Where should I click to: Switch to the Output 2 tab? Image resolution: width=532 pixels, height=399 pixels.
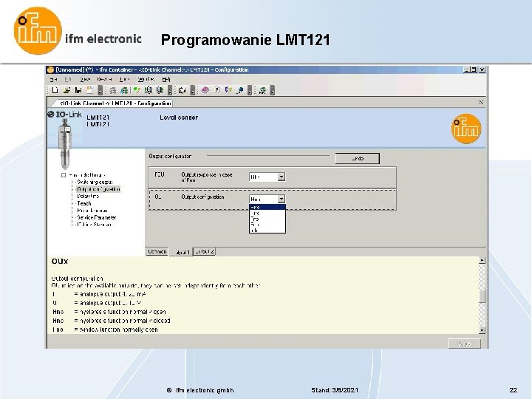click(204, 252)
